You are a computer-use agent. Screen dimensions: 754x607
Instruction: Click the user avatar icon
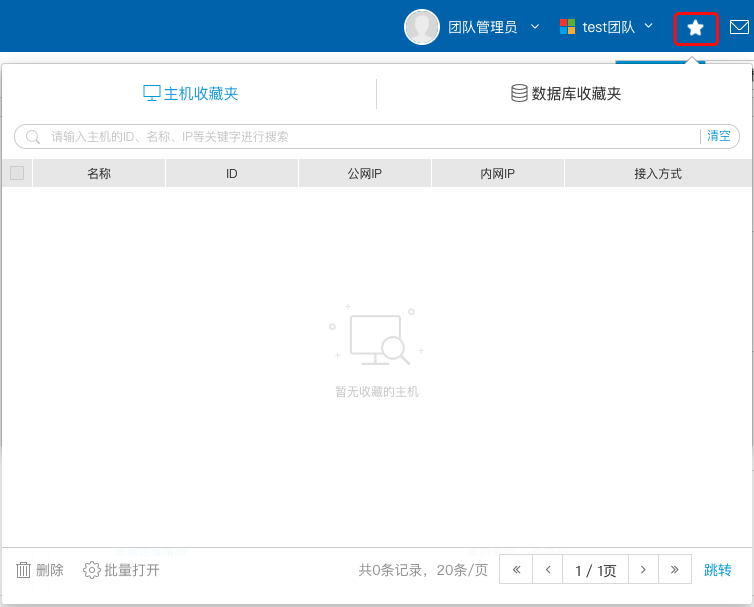pyautogui.click(x=421, y=27)
